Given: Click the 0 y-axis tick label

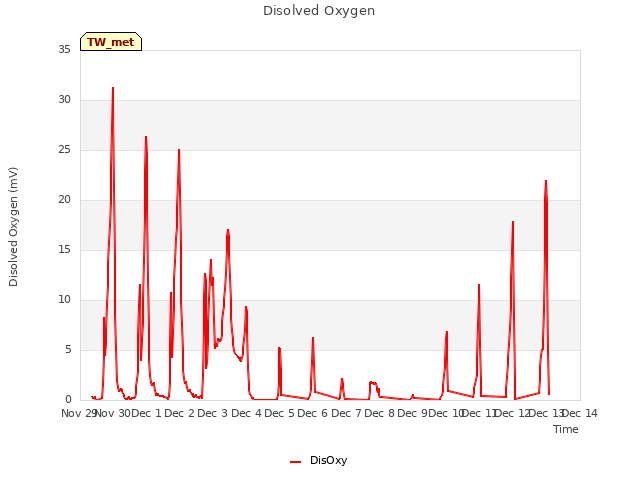Looking at the screenshot, I should [x=68, y=400].
